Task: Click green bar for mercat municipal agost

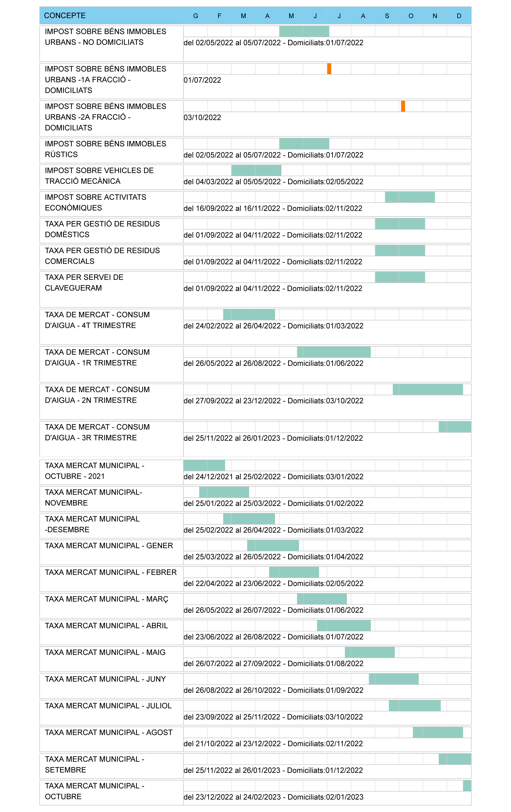Action: click(x=437, y=732)
